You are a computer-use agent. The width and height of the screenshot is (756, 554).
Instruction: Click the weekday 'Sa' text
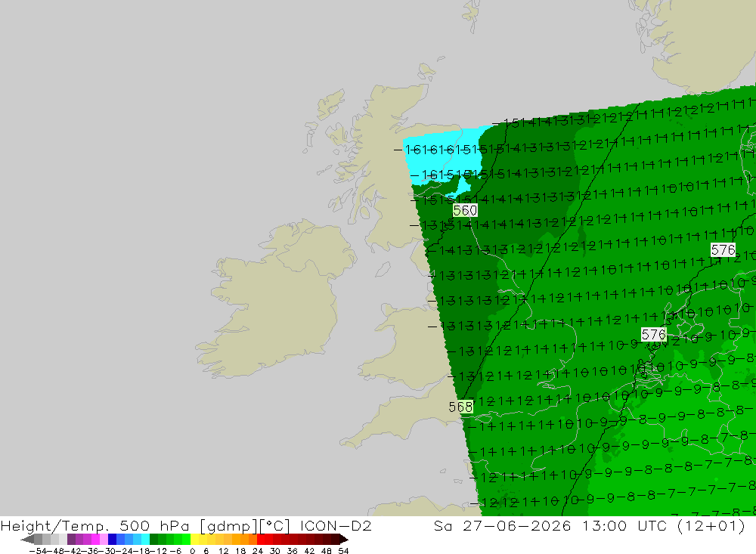click(443, 526)
